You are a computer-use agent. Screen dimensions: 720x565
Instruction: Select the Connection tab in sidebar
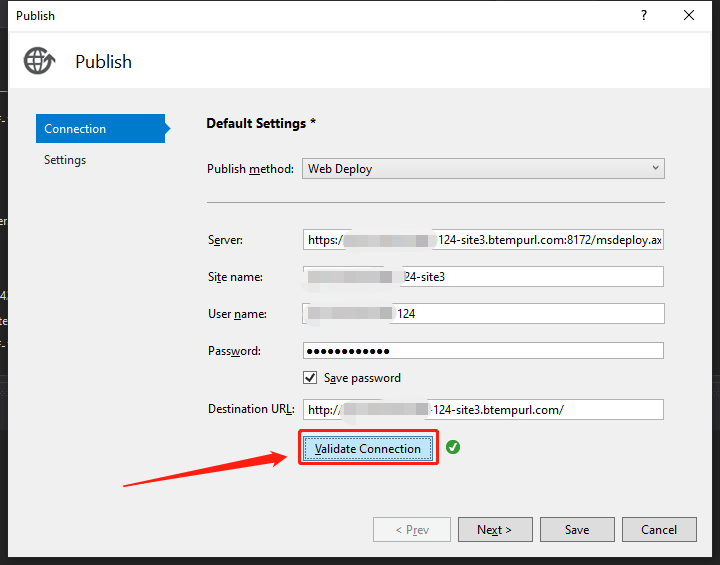tap(99, 129)
